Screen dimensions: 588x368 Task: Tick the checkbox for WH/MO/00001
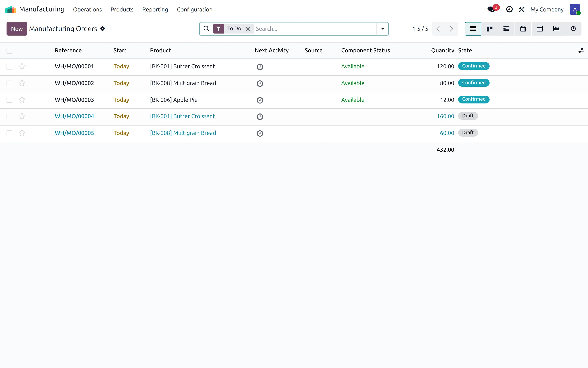pos(9,67)
